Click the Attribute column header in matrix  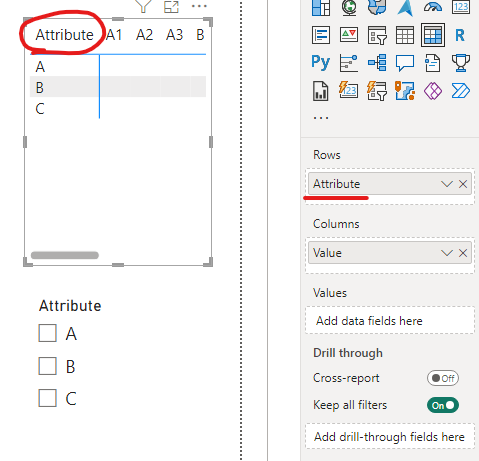64,35
